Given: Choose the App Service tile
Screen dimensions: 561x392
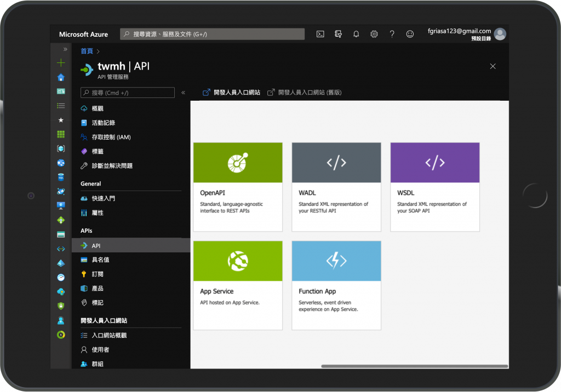Looking at the screenshot, I should pos(238,285).
